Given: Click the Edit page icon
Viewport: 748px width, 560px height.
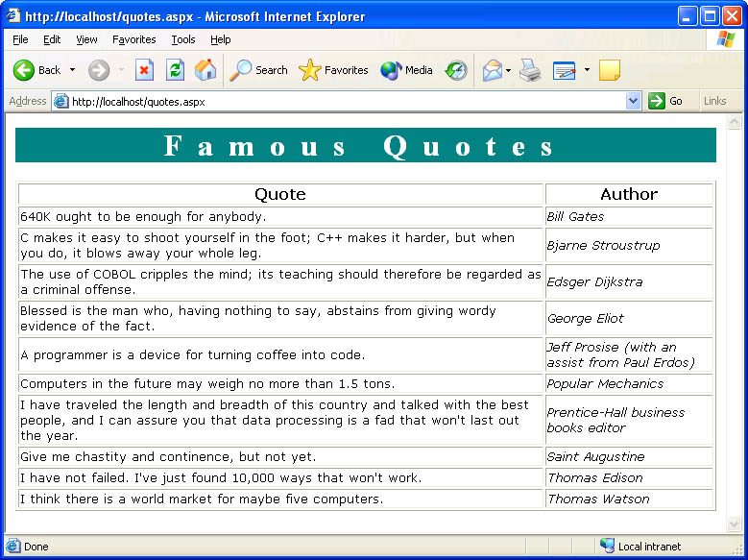Looking at the screenshot, I should coord(565,71).
